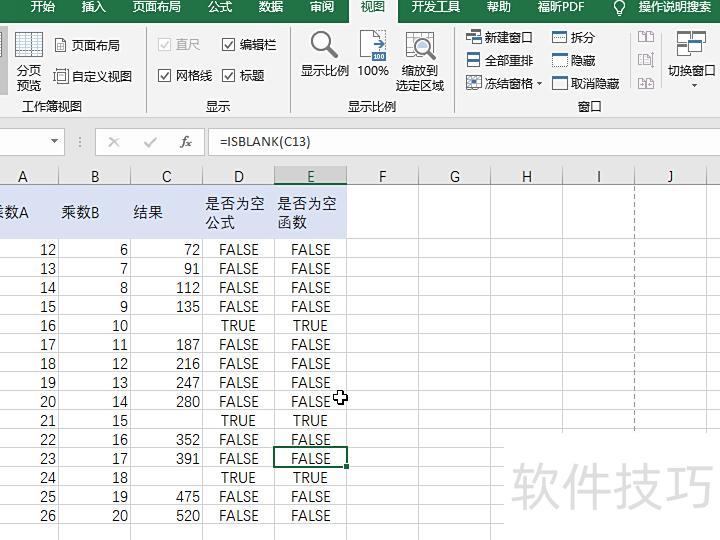Open the Formulas (公式) ribbon tab
The width and height of the screenshot is (720, 540).
point(220,7)
